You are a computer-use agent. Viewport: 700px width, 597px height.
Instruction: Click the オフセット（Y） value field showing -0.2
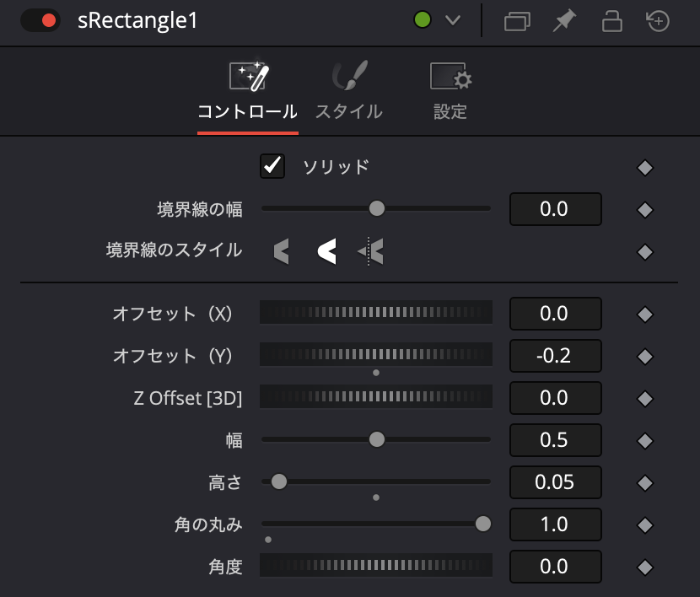click(x=555, y=355)
